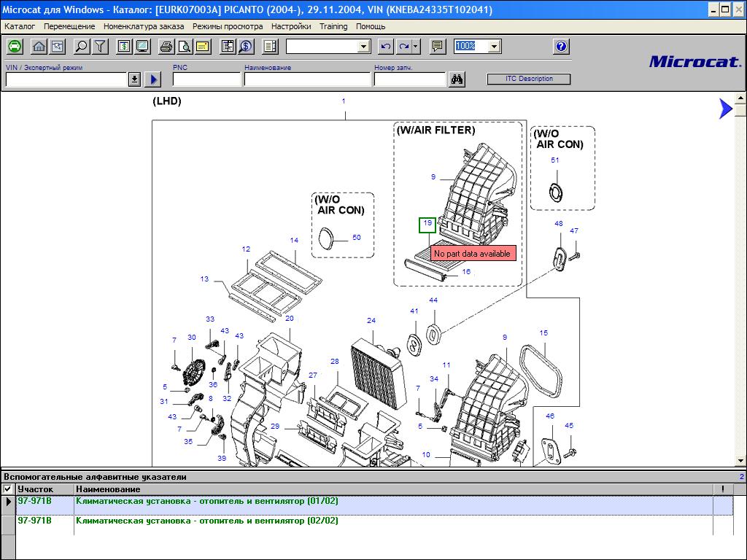This screenshot has width=747, height=560.
Task: Toggle checkbox in index table header
Action: point(8,489)
